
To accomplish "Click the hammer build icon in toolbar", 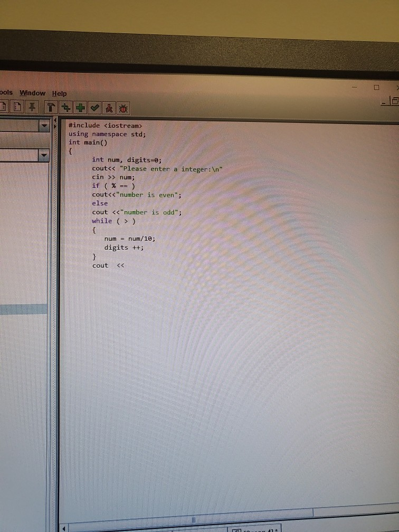I will [x=51, y=108].
